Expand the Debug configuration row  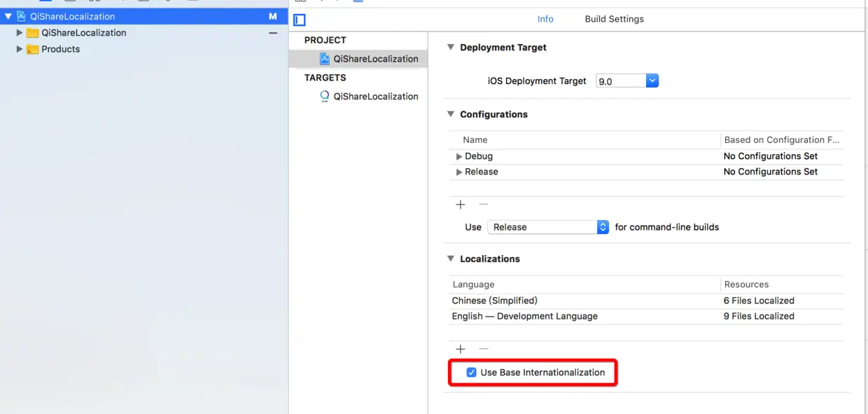click(459, 156)
